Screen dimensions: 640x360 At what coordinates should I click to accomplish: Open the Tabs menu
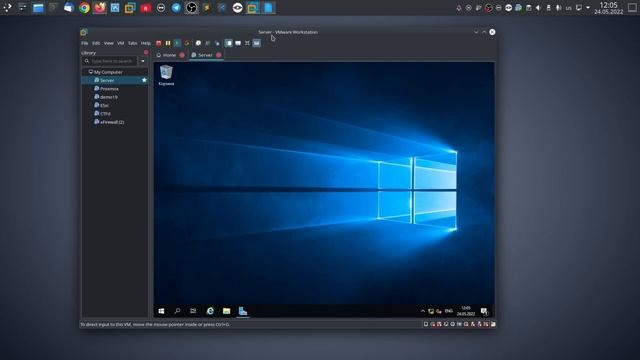click(x=133, y=43)
